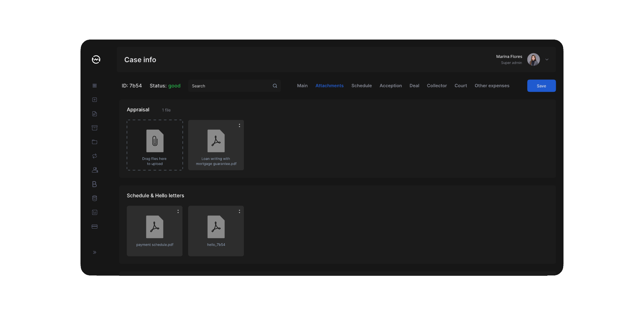Open the document icon in sidebar
The image size is (644, 315).
95,114
